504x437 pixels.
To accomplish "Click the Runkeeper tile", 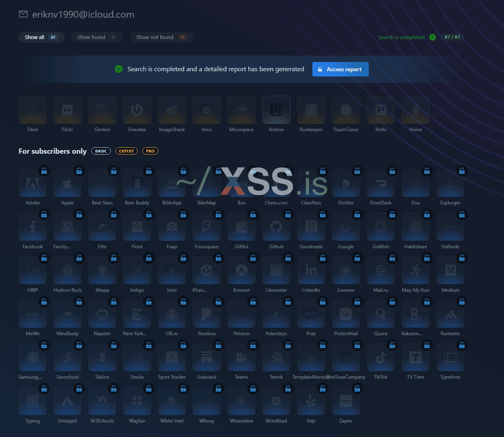I will 311,110.
